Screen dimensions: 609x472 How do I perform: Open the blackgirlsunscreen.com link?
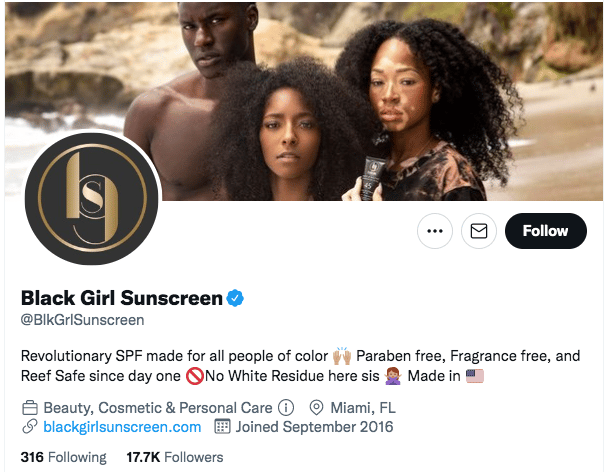(x=122, y=427)
